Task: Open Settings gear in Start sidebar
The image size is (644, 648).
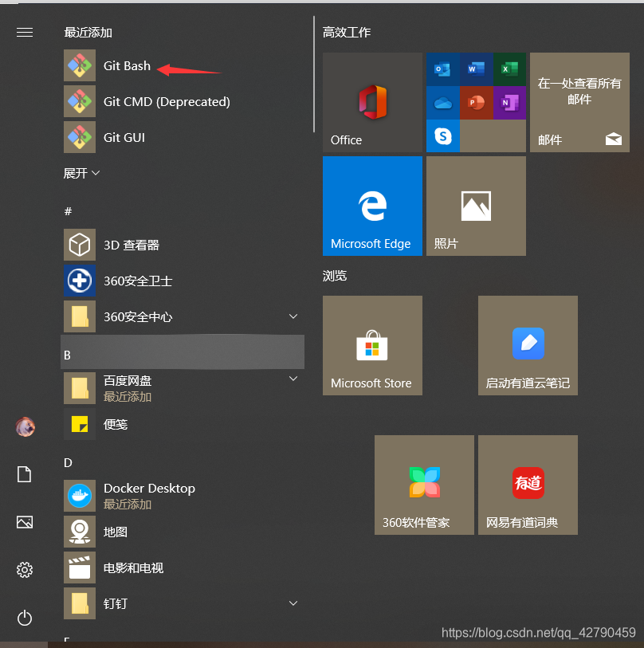Action: 25,570
